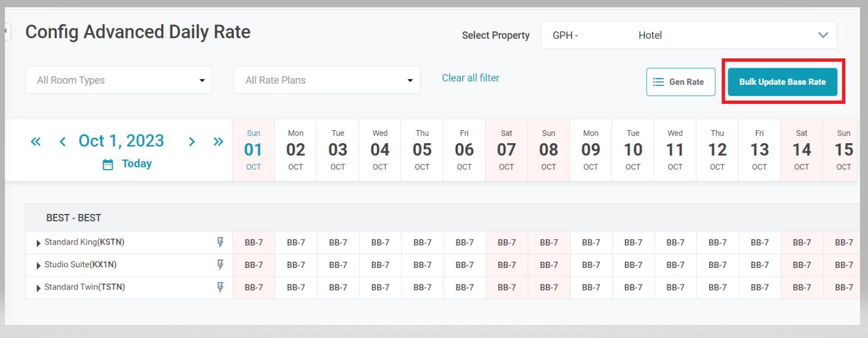Click lightning icon on Standard King row

[221, 243]
